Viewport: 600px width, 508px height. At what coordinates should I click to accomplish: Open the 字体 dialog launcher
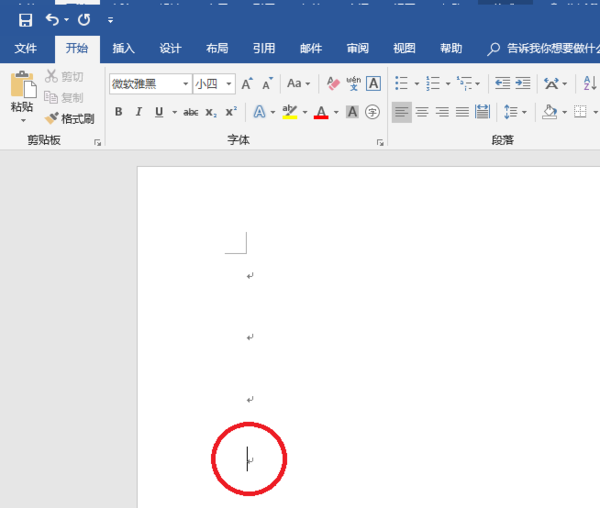[380, 142]
